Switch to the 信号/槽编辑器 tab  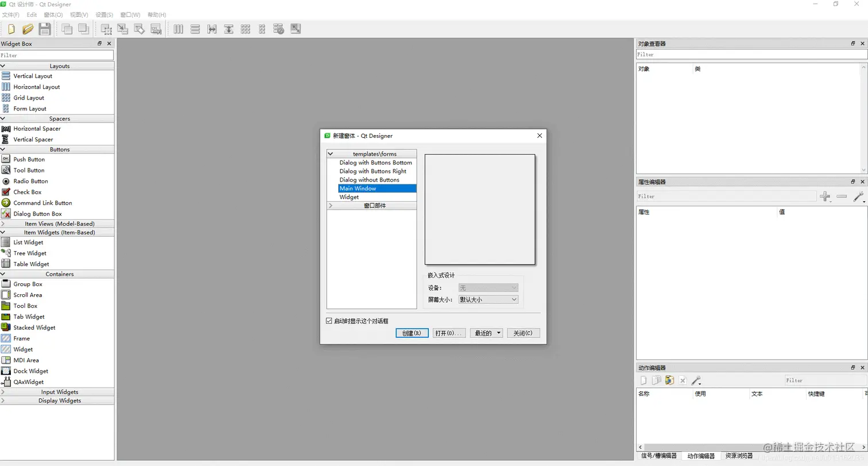coord(658,456)
